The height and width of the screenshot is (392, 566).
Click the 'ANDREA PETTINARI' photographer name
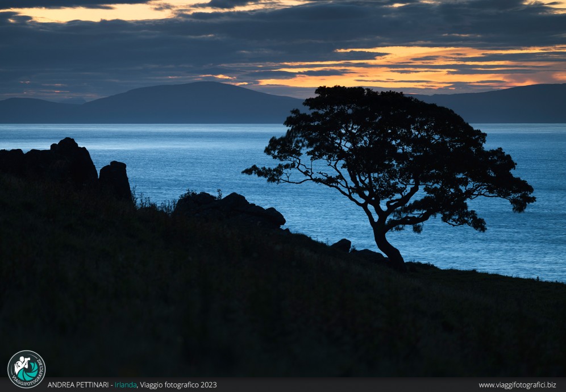point(78,385)
